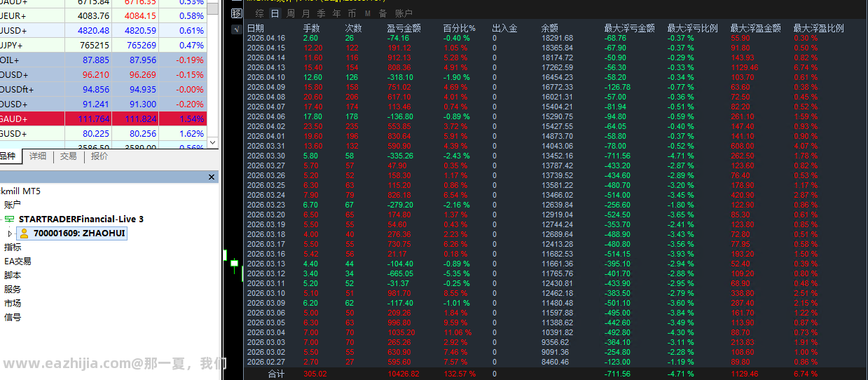Click the 移 move icon in the statistics panel
Image resolution: width=868 pixels, height=380 pixels.
pyautogui.click(x=236, y=13)
